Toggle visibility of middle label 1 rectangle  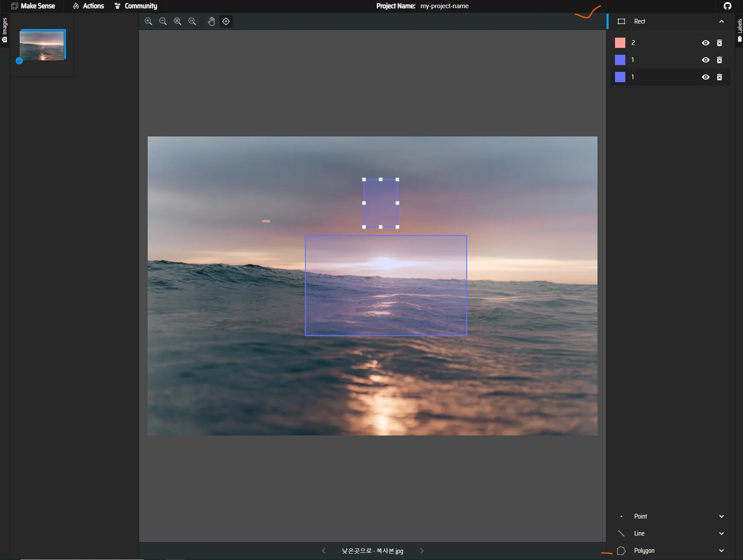click(x=706, y=60)
